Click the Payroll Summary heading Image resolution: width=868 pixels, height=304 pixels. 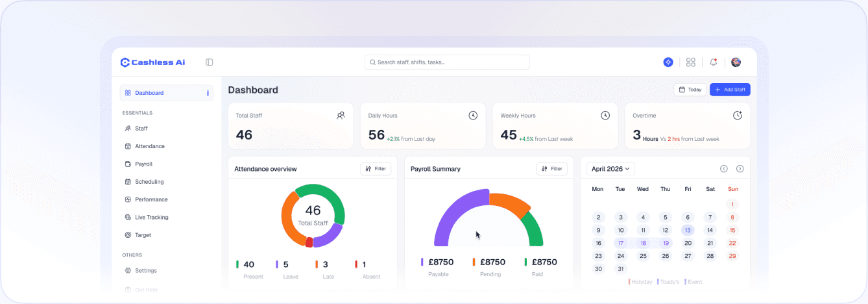(435, 169)
